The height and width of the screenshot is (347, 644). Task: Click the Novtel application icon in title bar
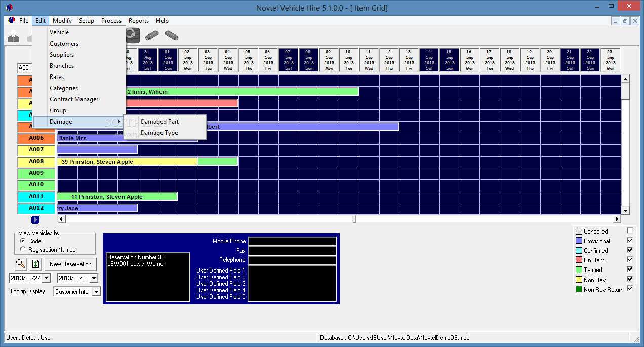pos(9,8)
